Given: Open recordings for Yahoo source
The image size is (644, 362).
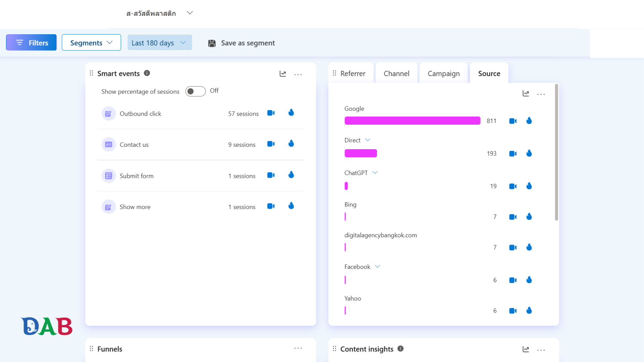Looking at the screenshot, I should click(x=513, y=311).
